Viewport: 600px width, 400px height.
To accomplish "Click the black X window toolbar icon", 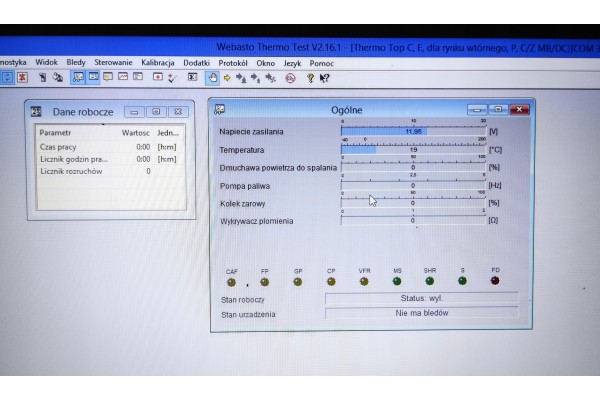I will point(192,77).
